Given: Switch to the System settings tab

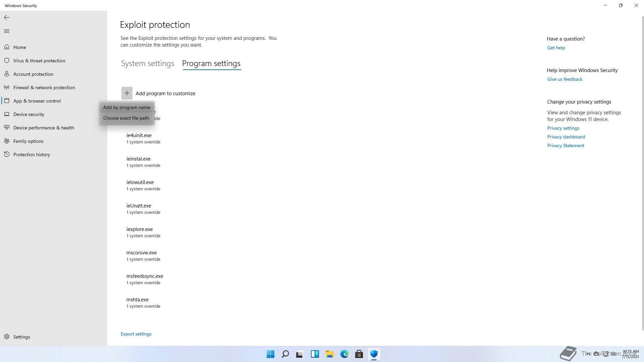Looking at the screenshot, I should (148, 63).
